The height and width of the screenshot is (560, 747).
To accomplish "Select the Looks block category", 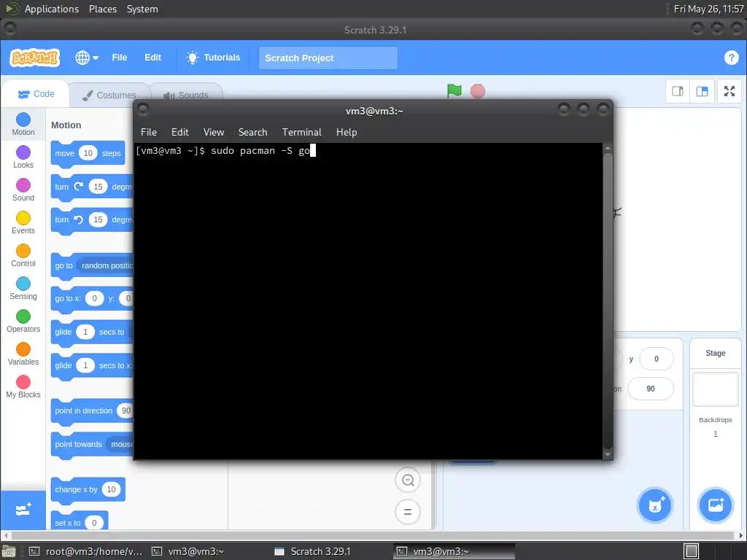I will (23, 157).
